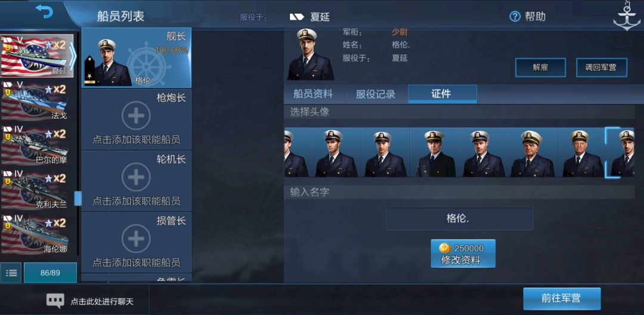Switch to the 服役记录 tab
The height and width of the screenshot is (315, 644).
[376, 94]
